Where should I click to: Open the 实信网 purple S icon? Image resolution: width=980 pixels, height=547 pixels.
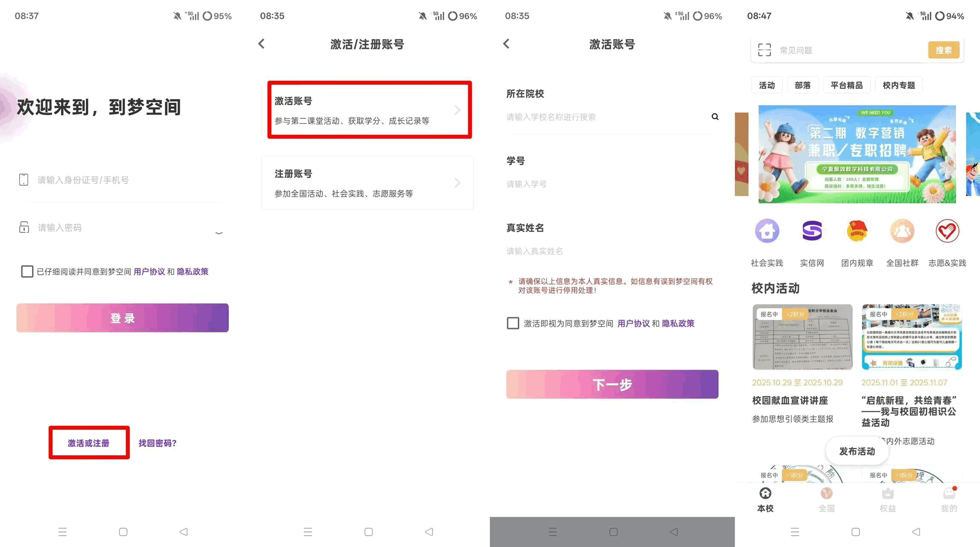pyautogui.click(x=812, y=231)
